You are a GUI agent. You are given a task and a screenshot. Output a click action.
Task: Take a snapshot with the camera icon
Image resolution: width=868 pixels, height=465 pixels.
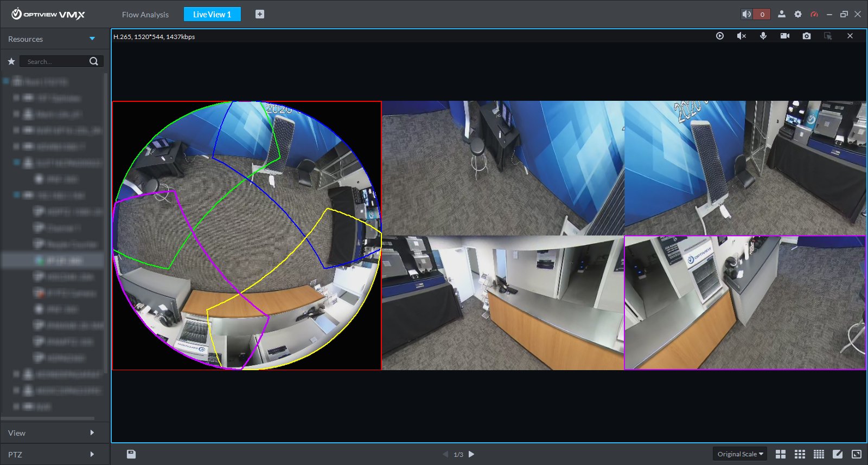pos(807,36)
